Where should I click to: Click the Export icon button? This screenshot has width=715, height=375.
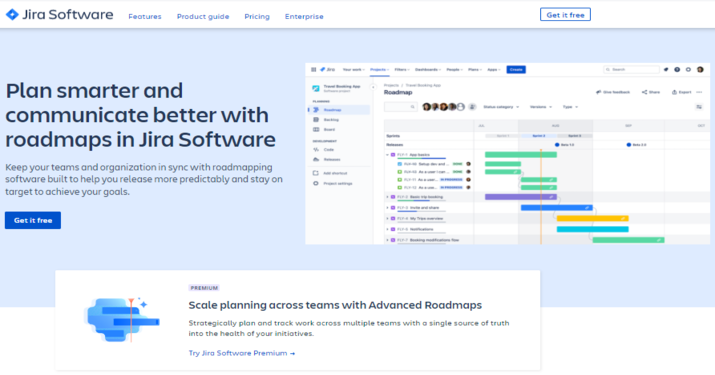(x=674, y=92)
